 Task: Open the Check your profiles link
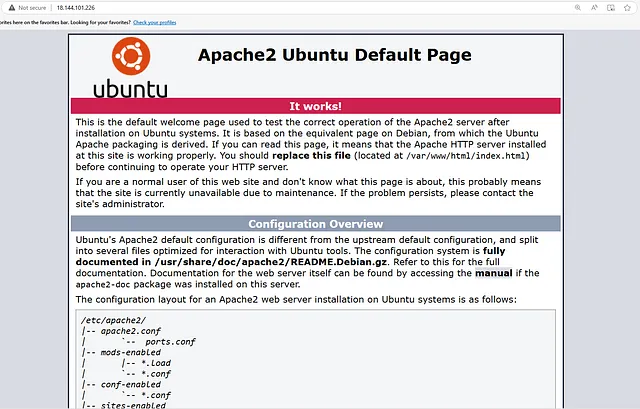click(155, 22)
